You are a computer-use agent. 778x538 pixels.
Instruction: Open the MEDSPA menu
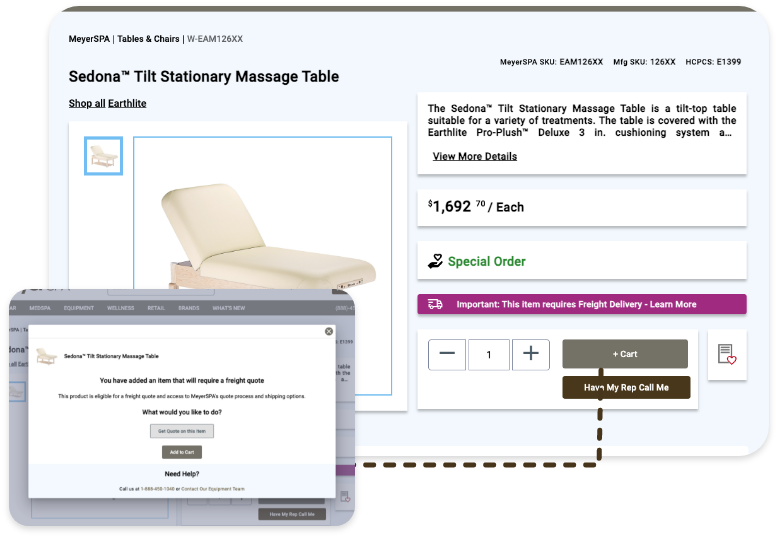click(x=40, y=308)
